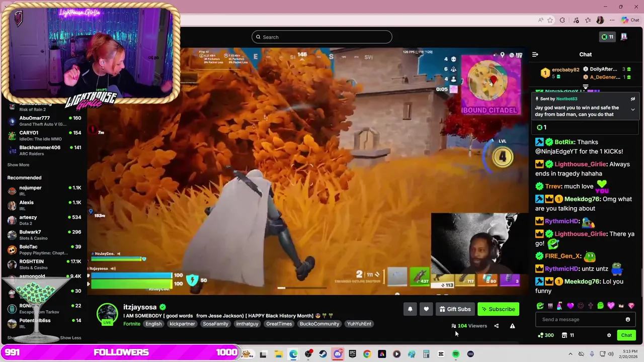Screen dimensions: 644x362
Task: Open Steam from the taskbar
Action: pyautogui.click(x=323, y=354)
